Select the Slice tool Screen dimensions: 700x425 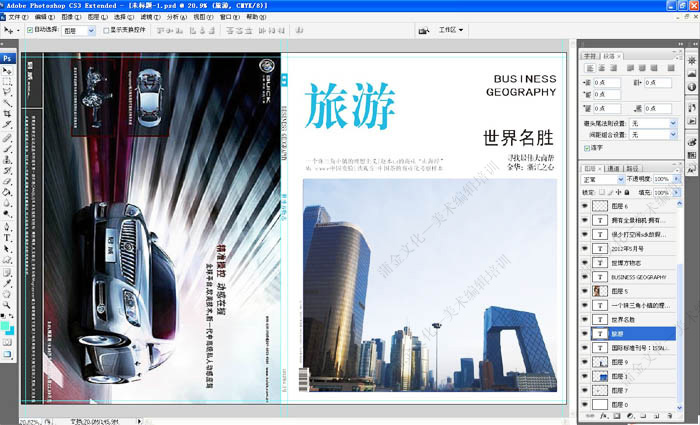coord(7,124)
